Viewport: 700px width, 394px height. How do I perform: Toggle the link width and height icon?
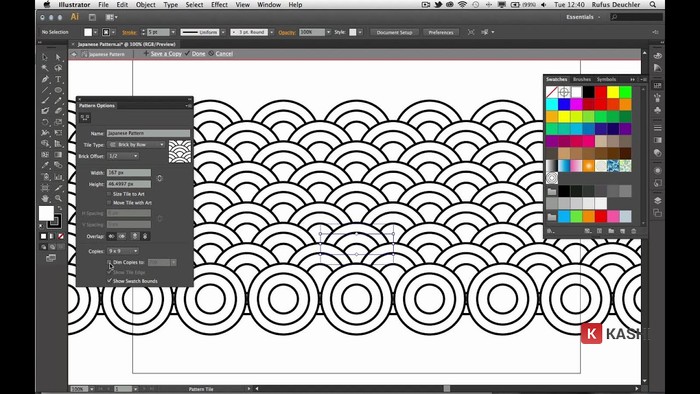pyautogui.click(x=159, y=178)
